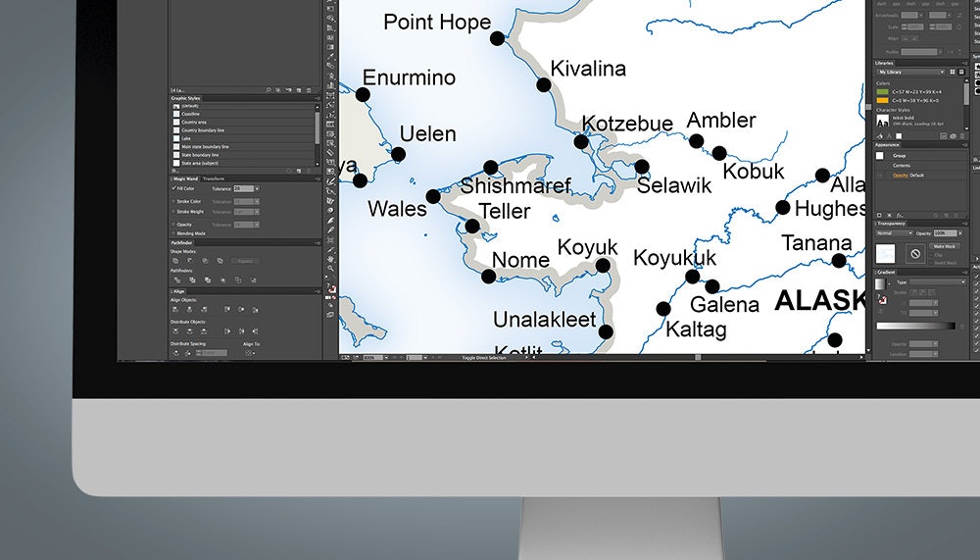The width and height of the screenshot is (980, 560).
Task: Click the Merge pathfinder icon
Action: point(208,280)
